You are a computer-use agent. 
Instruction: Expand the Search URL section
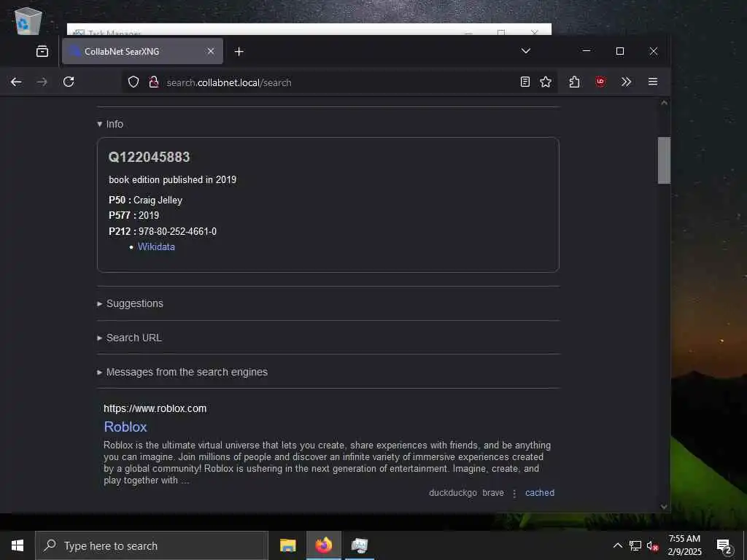click(x=130, y=338)
